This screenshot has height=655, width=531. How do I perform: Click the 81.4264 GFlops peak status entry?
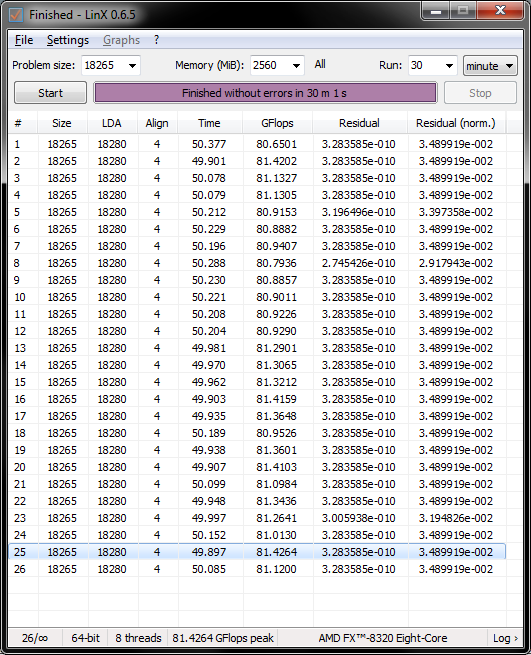point(223,638)
